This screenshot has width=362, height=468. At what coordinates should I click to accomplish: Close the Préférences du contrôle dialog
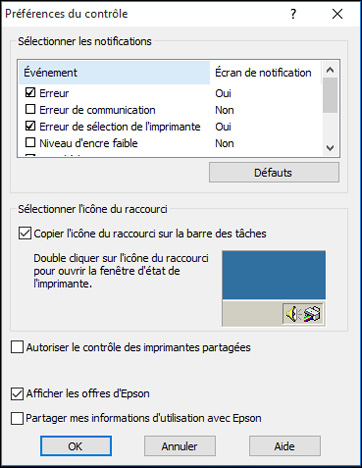[337, 14]
